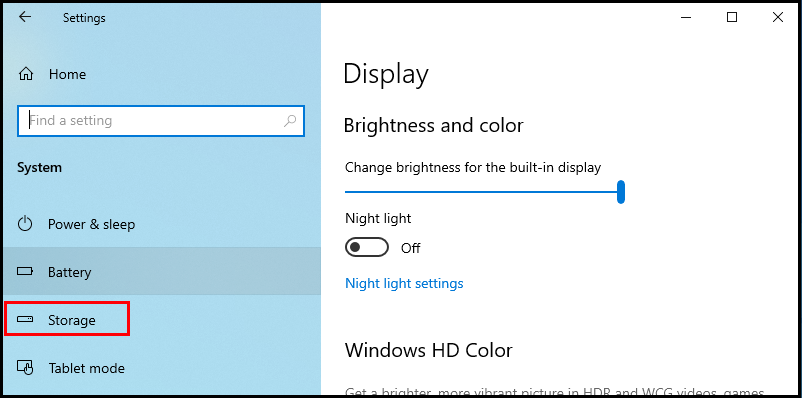Focus the Find a setting field

tap(161, 121)
